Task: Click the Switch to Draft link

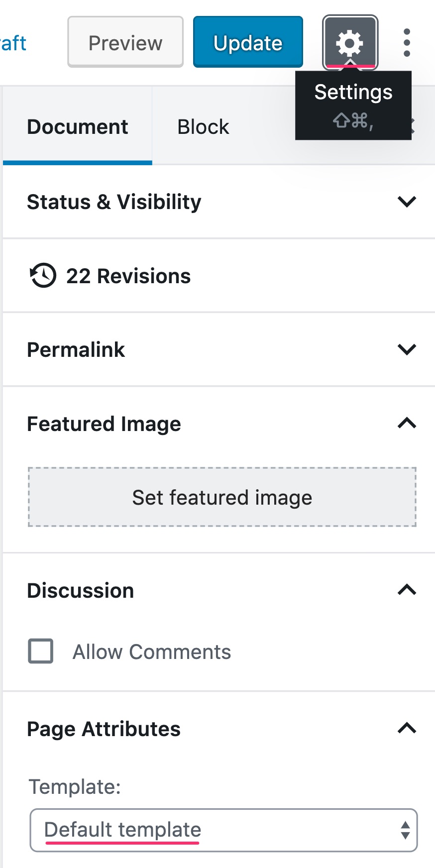Action: [13, 43]
